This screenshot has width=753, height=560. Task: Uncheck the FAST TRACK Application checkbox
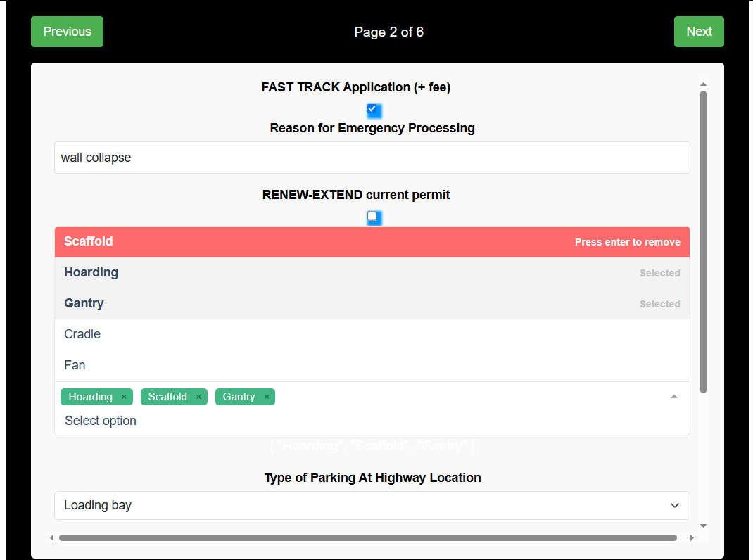point(374,110)
